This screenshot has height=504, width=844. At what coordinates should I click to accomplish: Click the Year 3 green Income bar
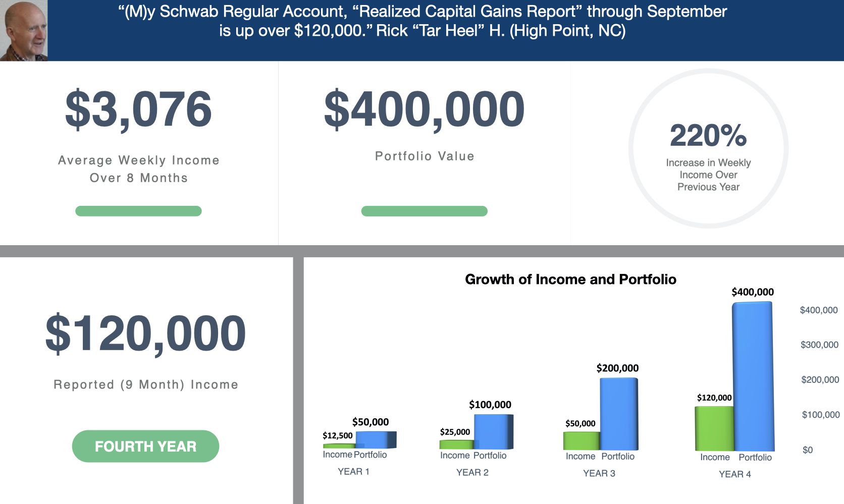pyautogui.click(x=581, y=440)
